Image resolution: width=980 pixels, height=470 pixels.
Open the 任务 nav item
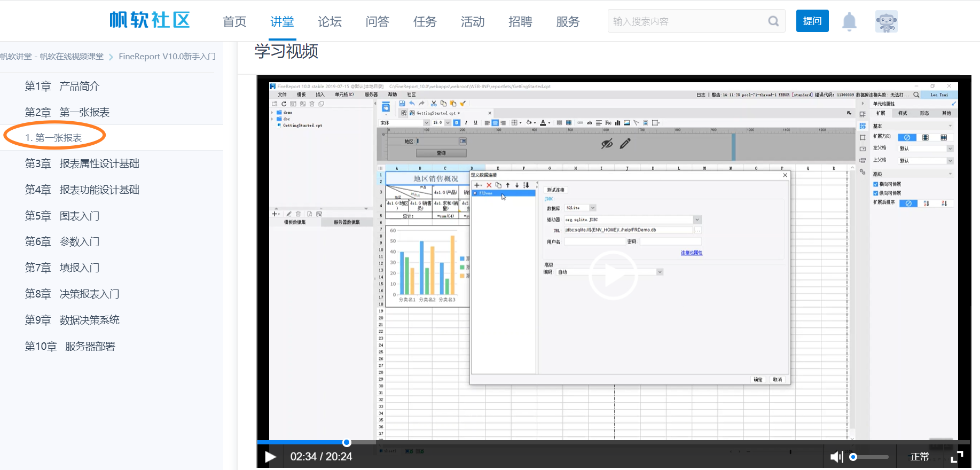(425, 22)
